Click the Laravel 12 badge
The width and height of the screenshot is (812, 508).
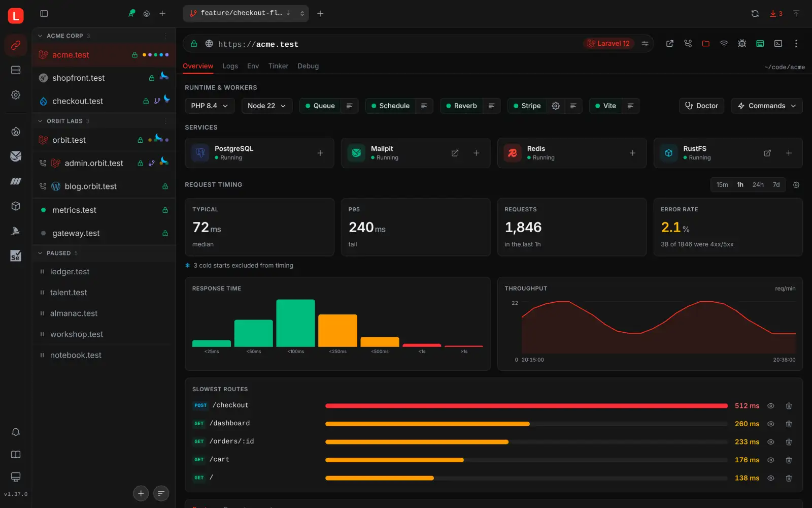(x=608, y=44)
